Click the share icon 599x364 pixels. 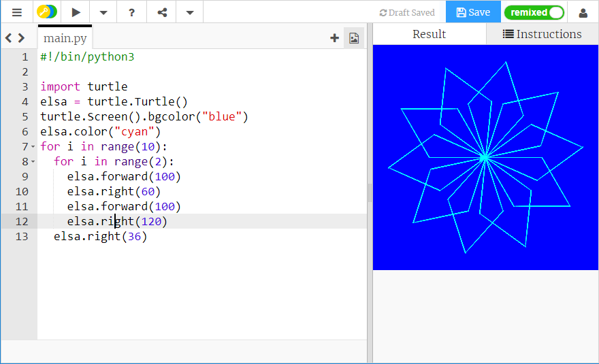pos(162,12)
